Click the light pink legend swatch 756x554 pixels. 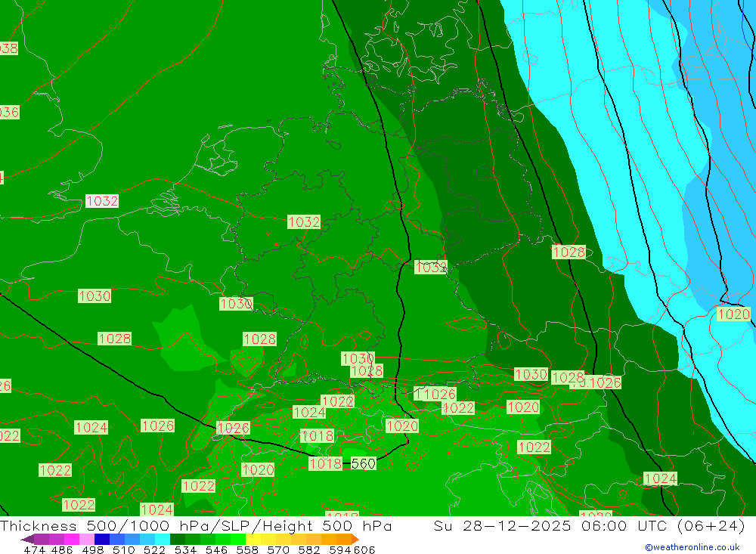point(87,539)
